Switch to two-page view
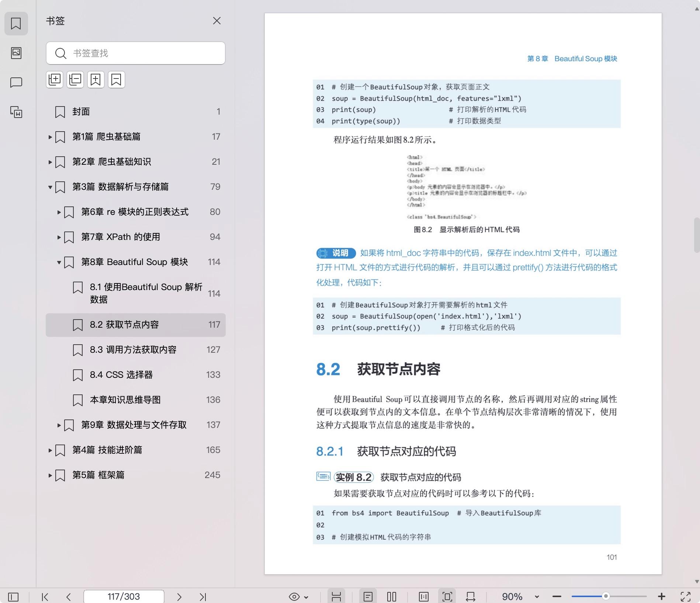 pyautogui.click(x=392, y=597)
